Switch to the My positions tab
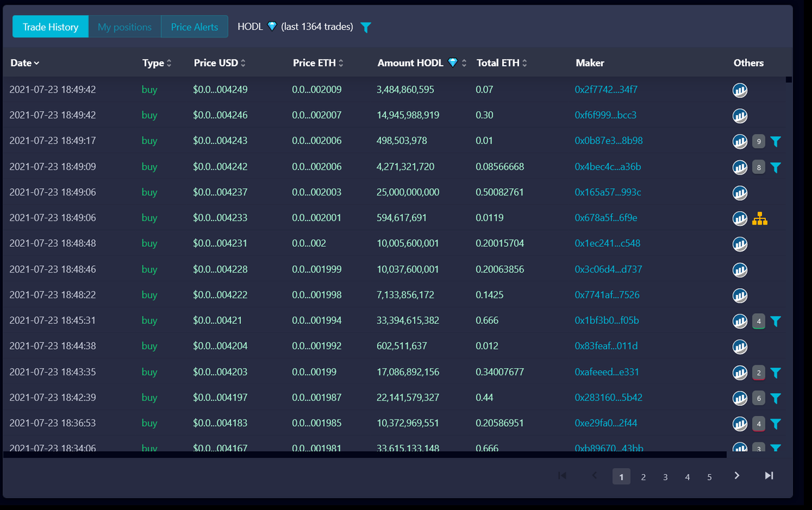The width and height of the screenshot is (812, 510). pyautogui.click(x=125, y=27)
